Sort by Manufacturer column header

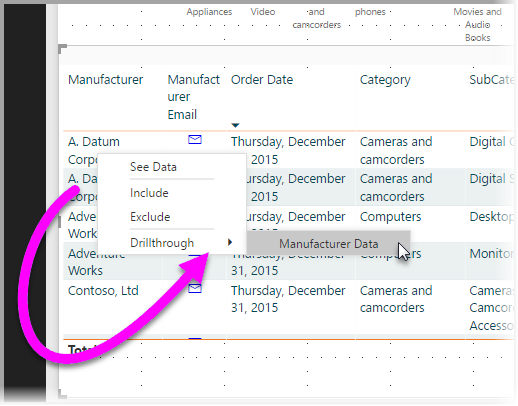point(105,80)
